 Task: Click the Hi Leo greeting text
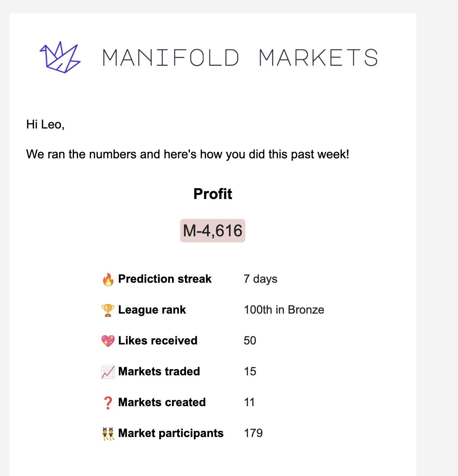[45, 125]
